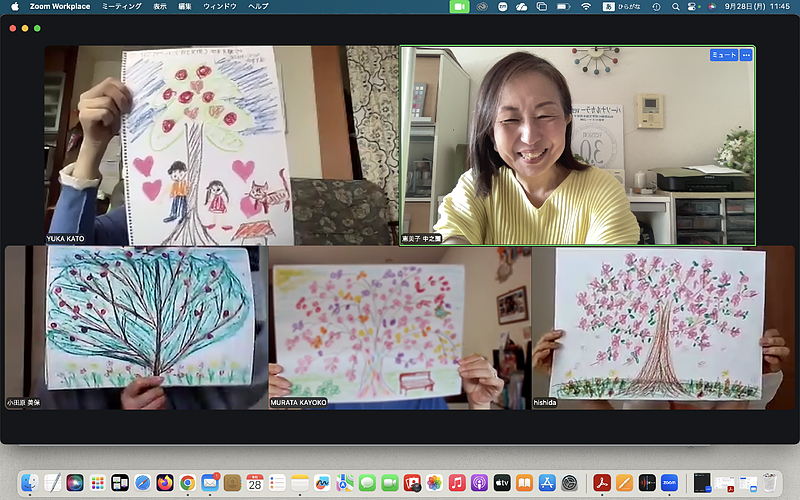Viewport: 800px width, 500px height.
Task: Open FaceTime from the Dock
Action: [x=390, y=482]
